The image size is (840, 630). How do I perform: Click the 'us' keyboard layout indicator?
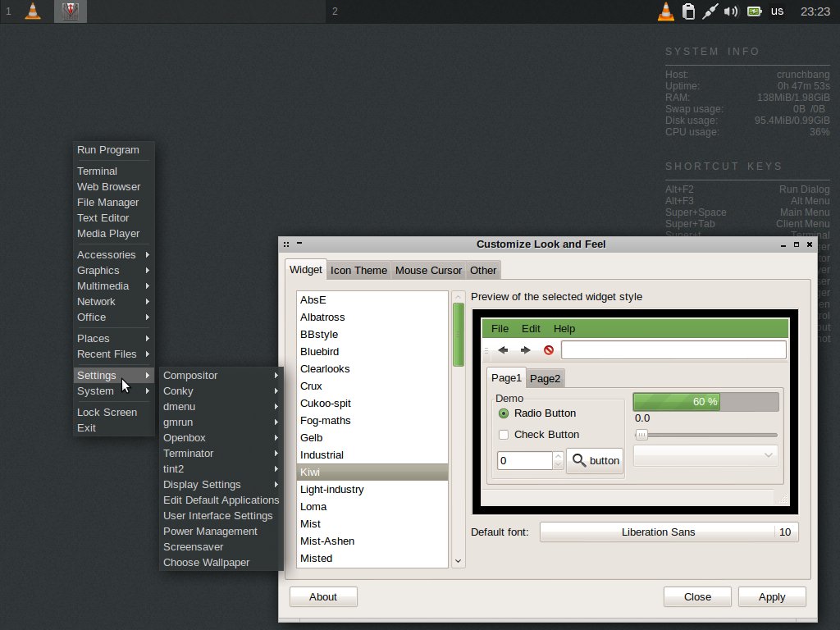coord(778,11)
